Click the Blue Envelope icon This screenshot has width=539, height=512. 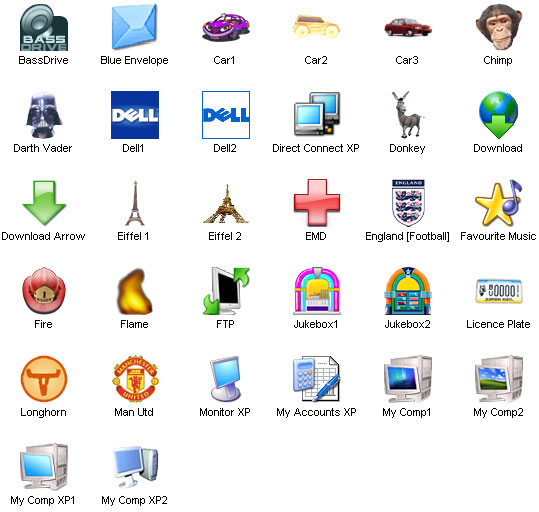tap(134, 27)
